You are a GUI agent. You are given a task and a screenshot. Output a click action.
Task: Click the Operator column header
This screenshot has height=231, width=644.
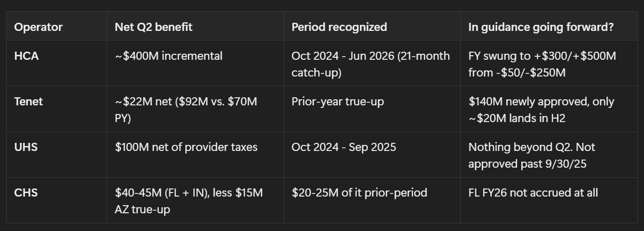pyautogui.click(x=56, y=27)
